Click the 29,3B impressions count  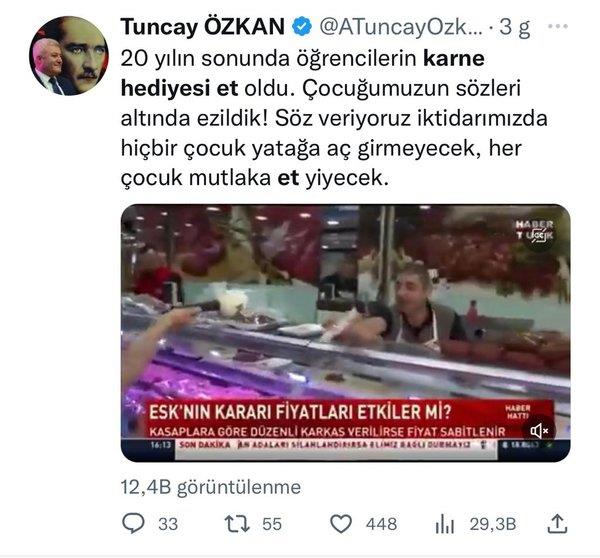point(493,524)
